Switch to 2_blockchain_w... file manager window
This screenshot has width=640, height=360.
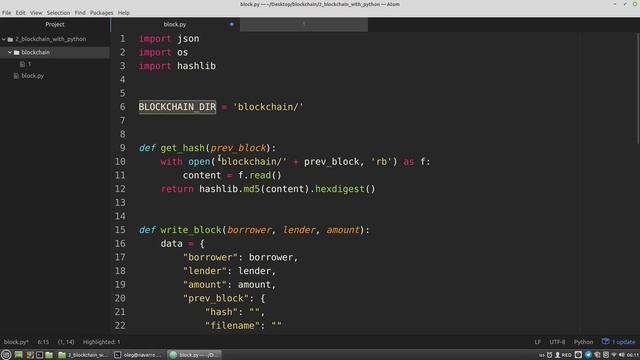(x=83, y=355)
